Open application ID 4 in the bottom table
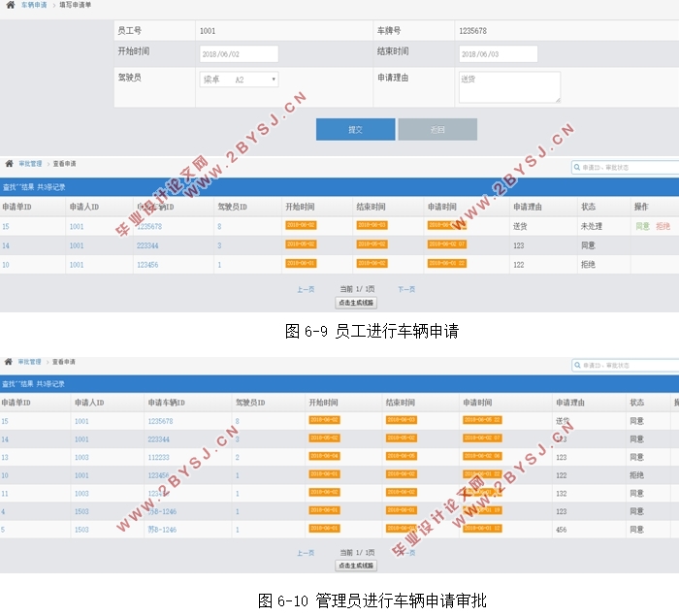 [3, 511]
